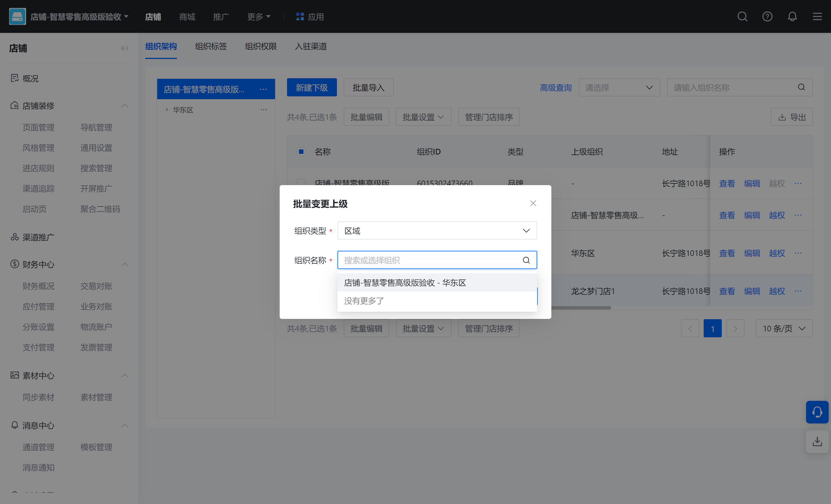Click the 财务中心 coin icon
Viewport: 831px width, 504px height.
coord(14,264)
